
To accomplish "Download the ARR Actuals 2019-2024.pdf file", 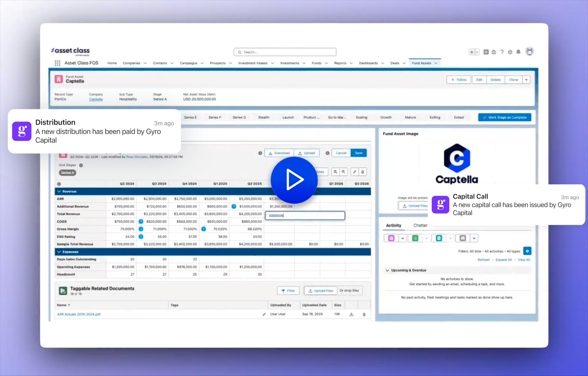I will click(x=351, y=314).
